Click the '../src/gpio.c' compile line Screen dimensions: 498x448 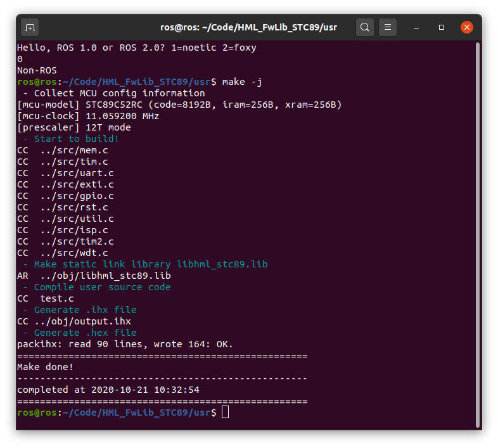65,196
